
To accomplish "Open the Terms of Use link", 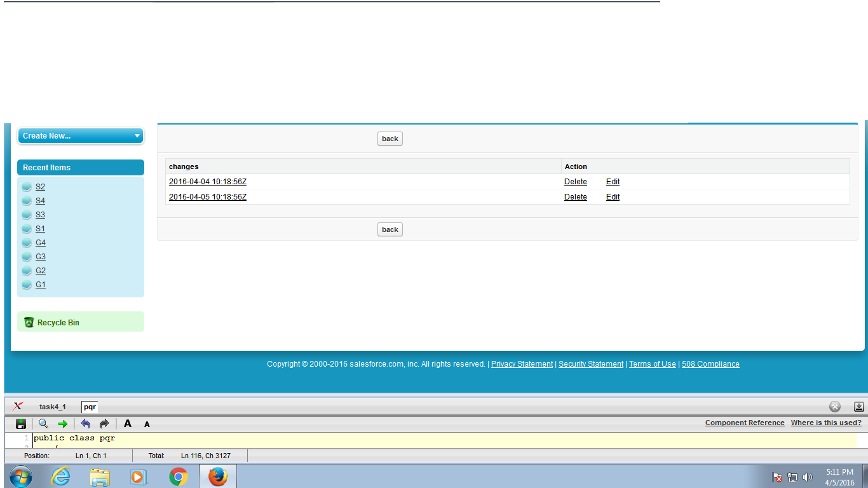I will (x=653, y=364).
